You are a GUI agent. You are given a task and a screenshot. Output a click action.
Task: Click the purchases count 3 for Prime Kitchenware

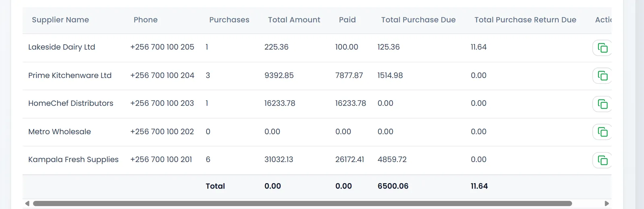pos(208,75)
